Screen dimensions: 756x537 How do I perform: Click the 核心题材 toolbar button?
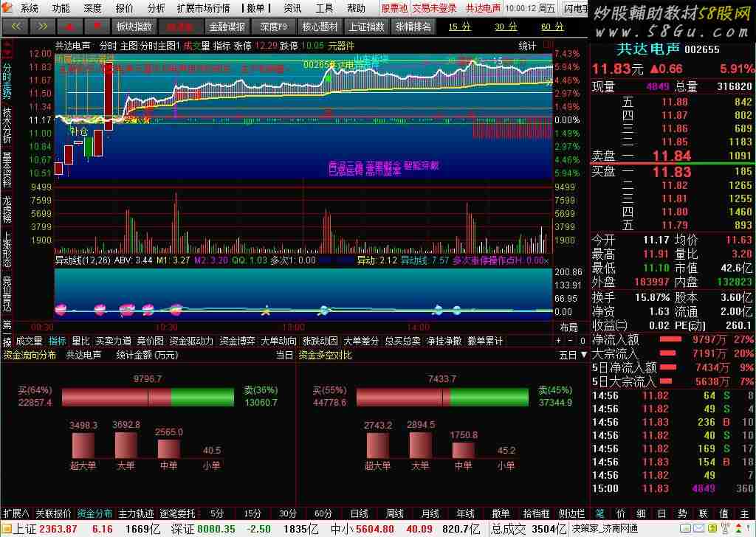[320, 27]
